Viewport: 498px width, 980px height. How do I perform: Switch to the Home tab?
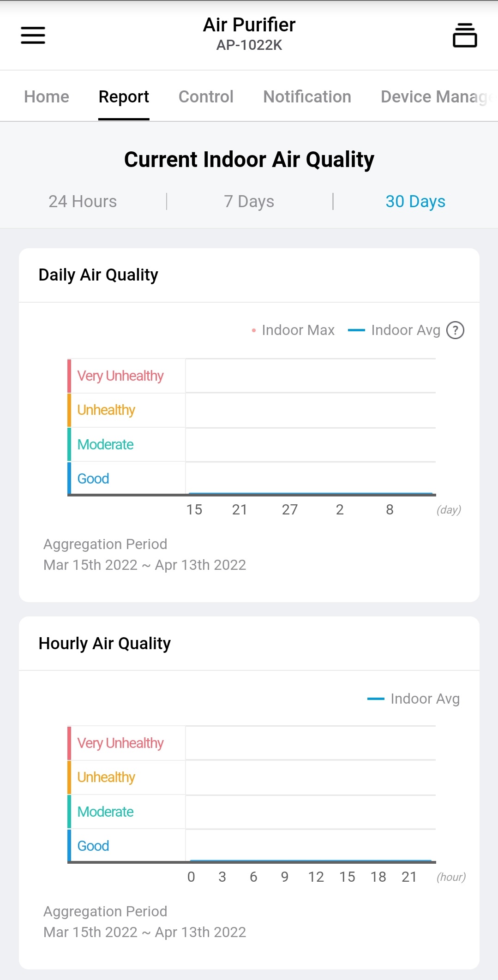click(47, 97)
